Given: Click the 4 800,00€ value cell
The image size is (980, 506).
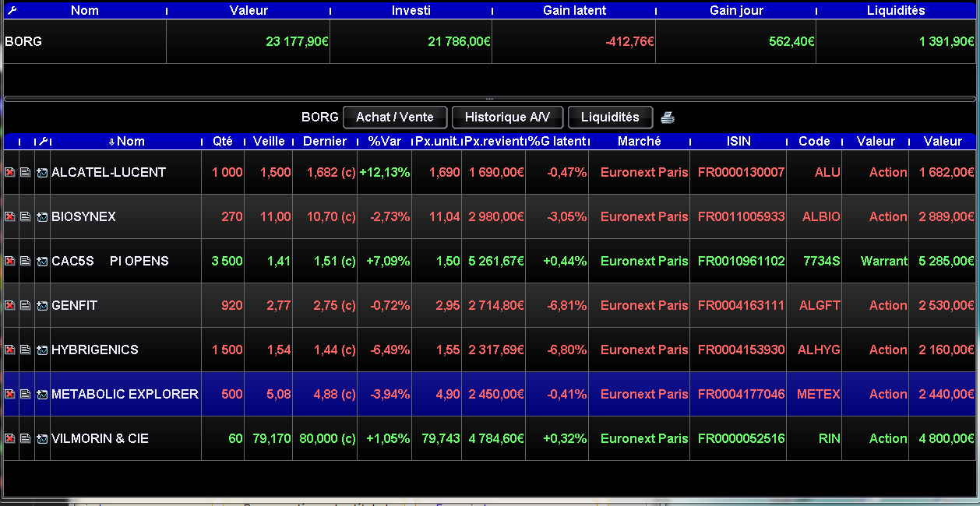Looking at the screenshot, I should (x=947, y=438).
